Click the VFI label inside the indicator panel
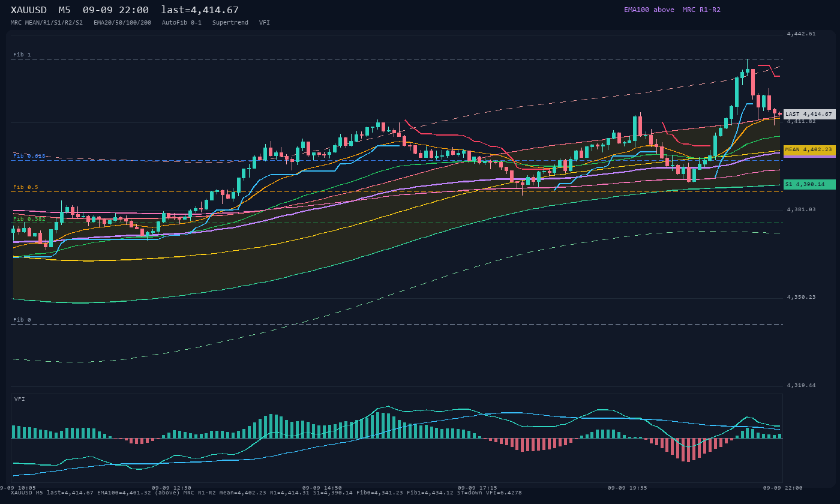 [20, 399]
